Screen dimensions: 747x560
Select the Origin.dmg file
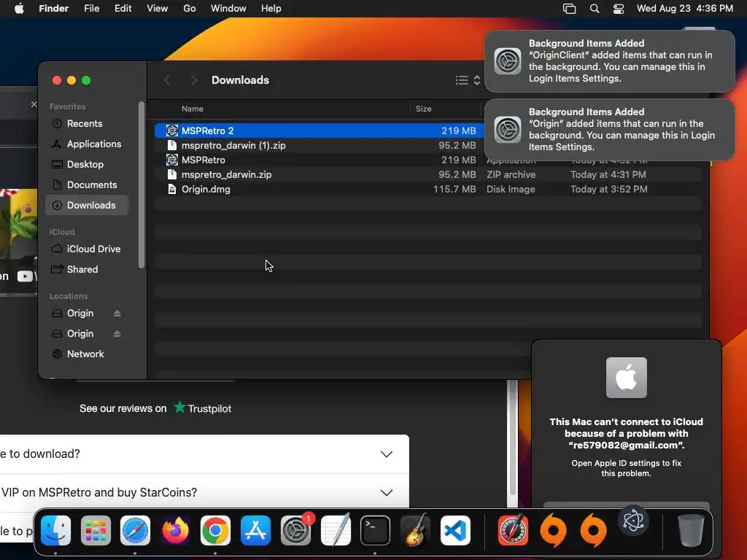pyautogui.click(x=427, y=190)
